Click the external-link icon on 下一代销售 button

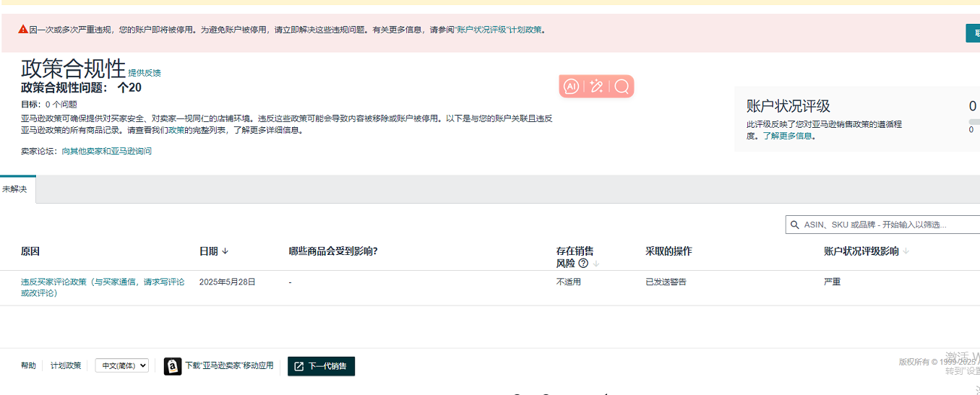(x=299, y=366)
